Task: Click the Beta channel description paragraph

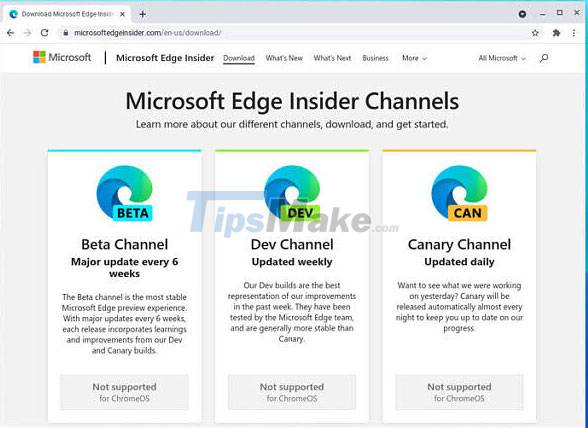Action: tap(124, 324)
